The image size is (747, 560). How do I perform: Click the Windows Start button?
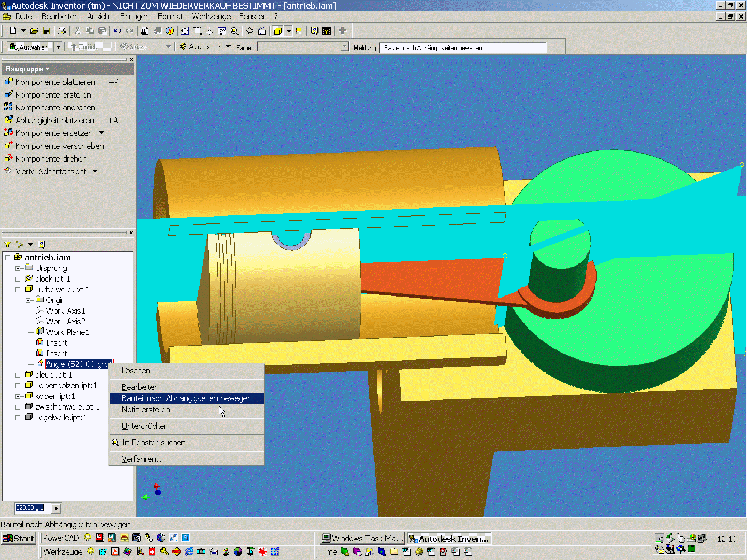[19, 538]
